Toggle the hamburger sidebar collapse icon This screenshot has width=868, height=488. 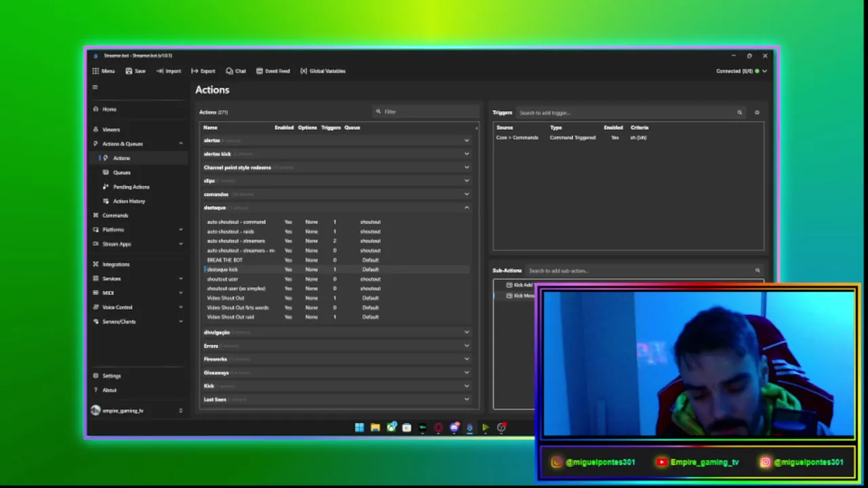tap(95, 87)
